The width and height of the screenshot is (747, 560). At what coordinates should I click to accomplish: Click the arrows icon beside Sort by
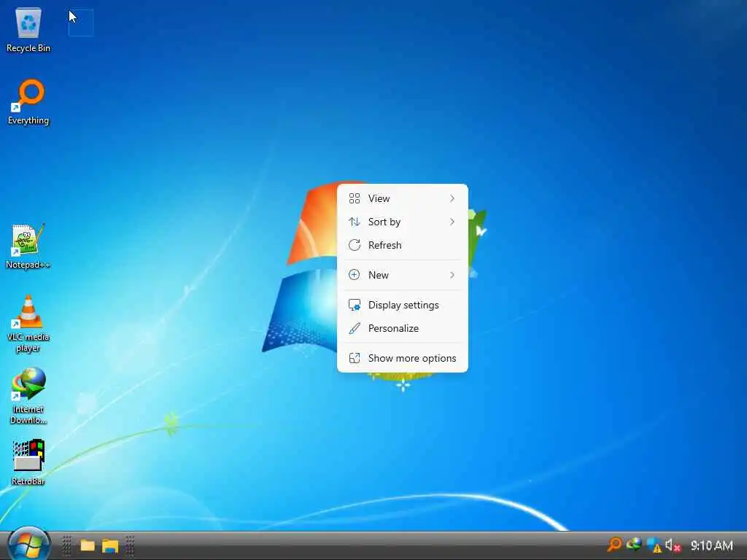[355, 222]
